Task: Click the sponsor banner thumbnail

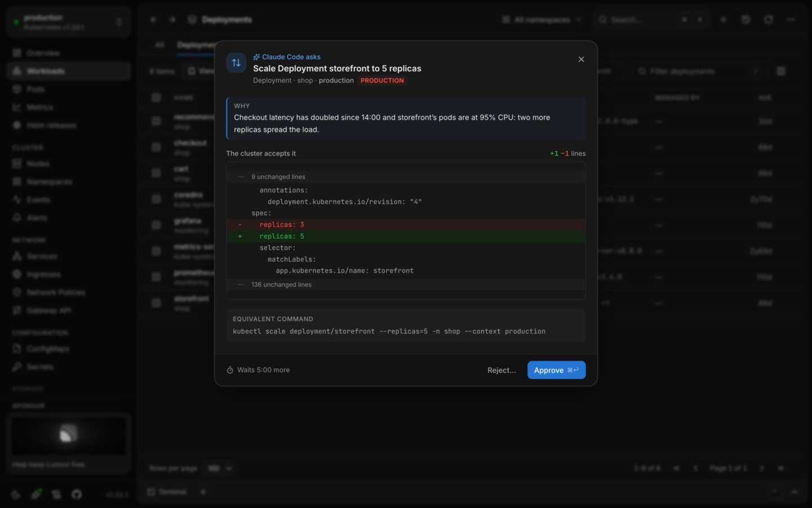Action: [x=69, y=435]
